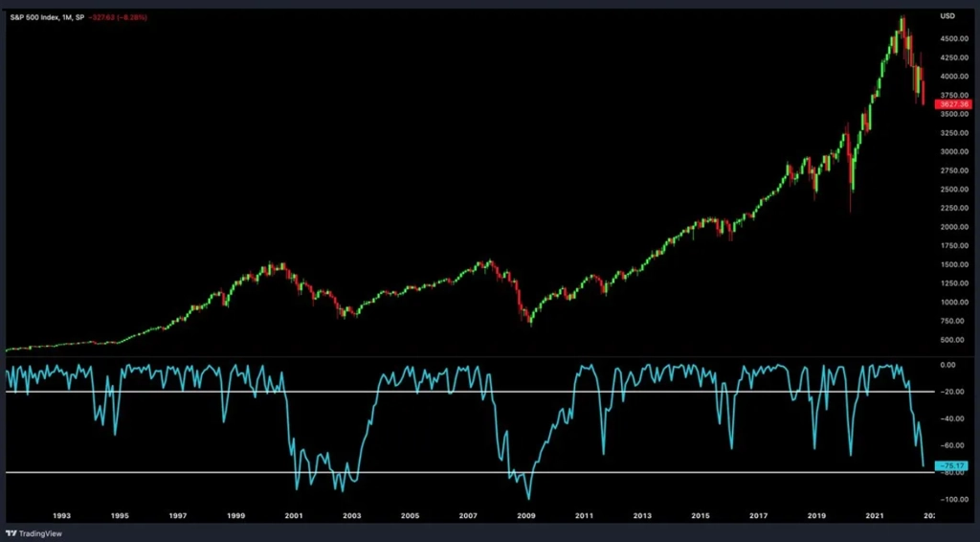Click the 2015 year on time axis
Viewport: 980px width, 542px height.
(701, 516)
